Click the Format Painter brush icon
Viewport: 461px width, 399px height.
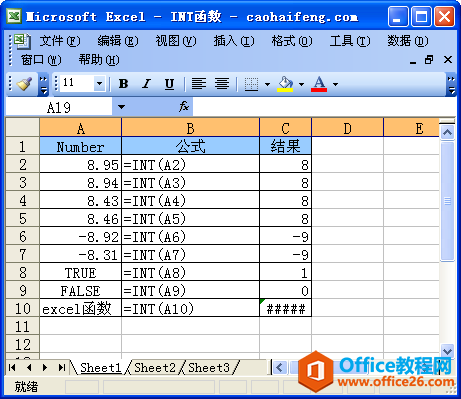tap(24, 84)
